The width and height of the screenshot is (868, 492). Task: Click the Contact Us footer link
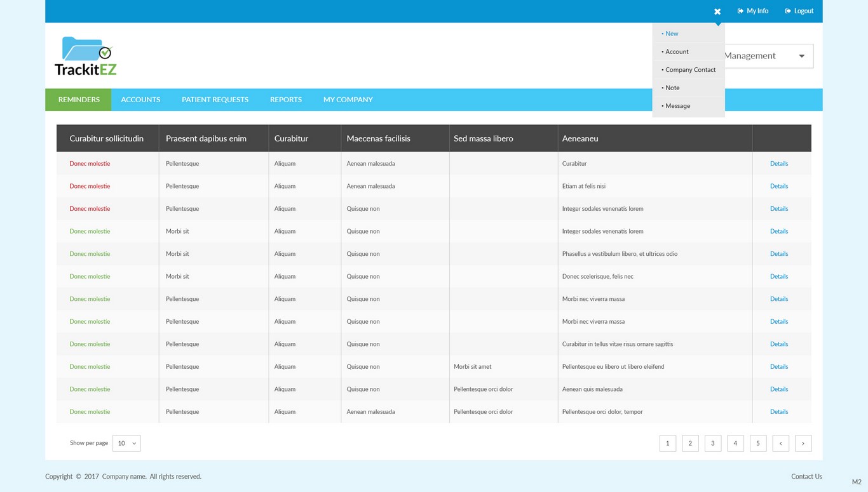pos(806,476)
